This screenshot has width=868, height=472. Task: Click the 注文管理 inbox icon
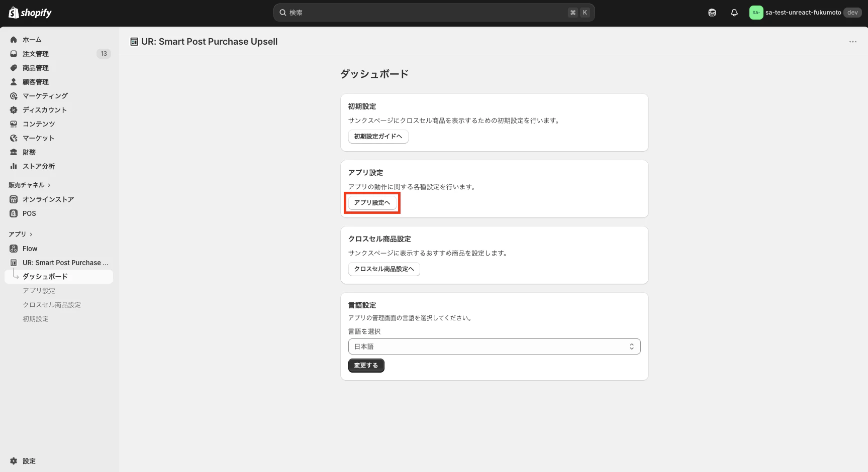[14, 54]
